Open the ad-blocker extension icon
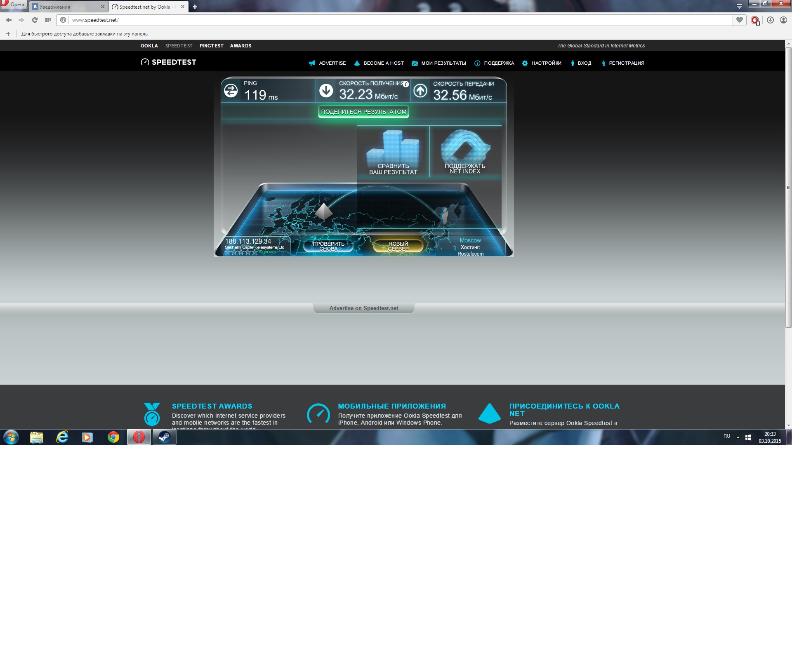Screen dimensions: 792x672 point(755,20)
